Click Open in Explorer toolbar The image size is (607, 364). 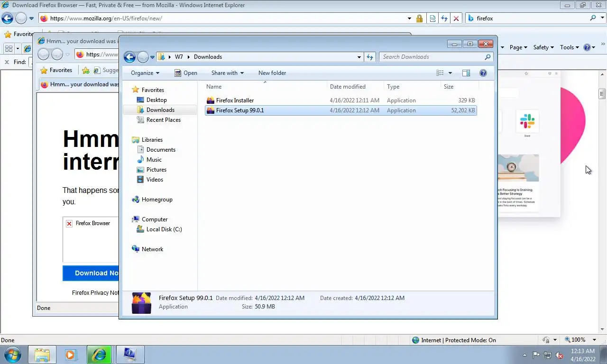[x=186, y=73]
